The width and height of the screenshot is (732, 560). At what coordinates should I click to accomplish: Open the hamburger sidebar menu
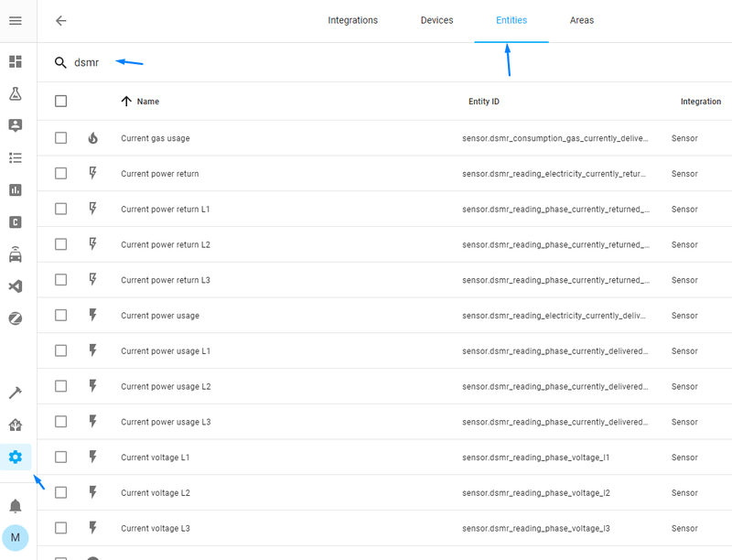[x=16, y=20]
